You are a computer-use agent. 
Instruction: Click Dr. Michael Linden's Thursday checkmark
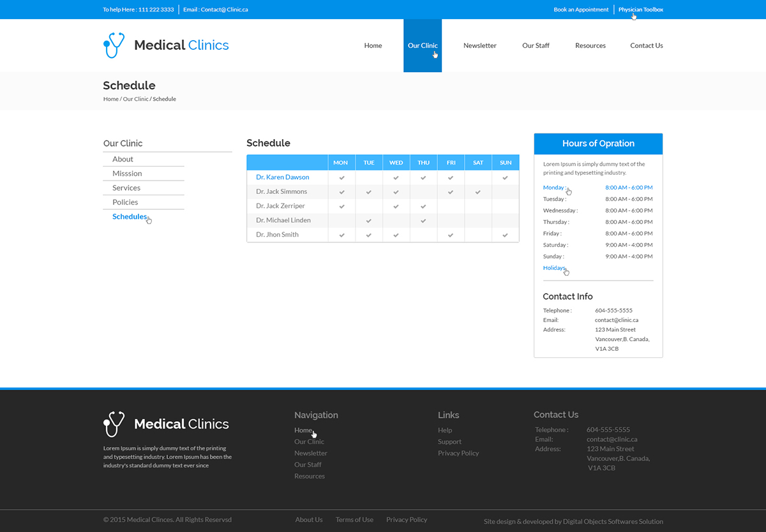pos(423,221)
